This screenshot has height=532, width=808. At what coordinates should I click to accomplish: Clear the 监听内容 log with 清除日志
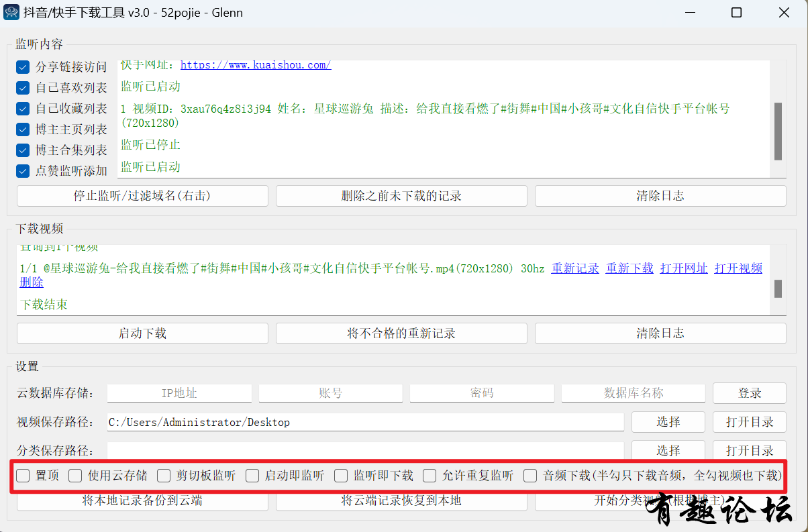click(x=660, y=196)
